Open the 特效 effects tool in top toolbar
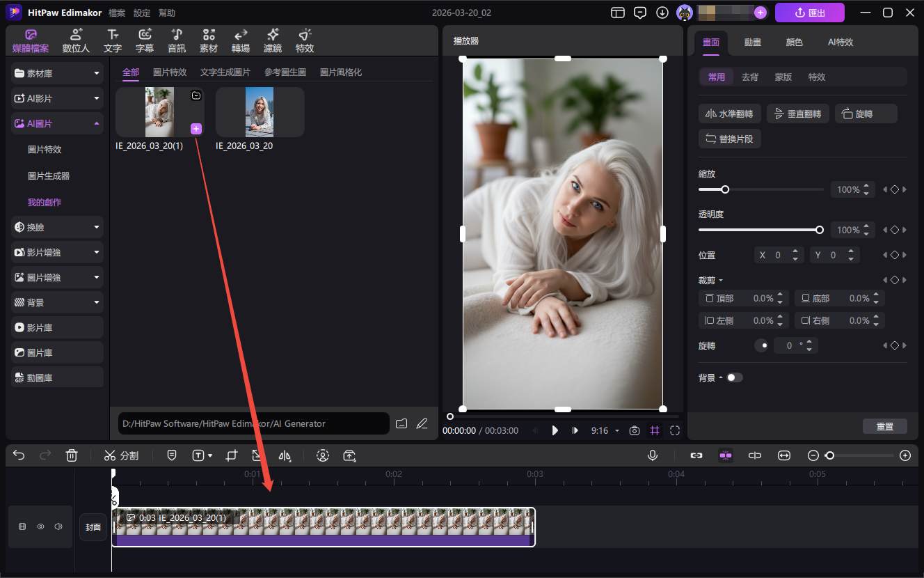This screenshot has height=578, width=924. click(304, 41)
